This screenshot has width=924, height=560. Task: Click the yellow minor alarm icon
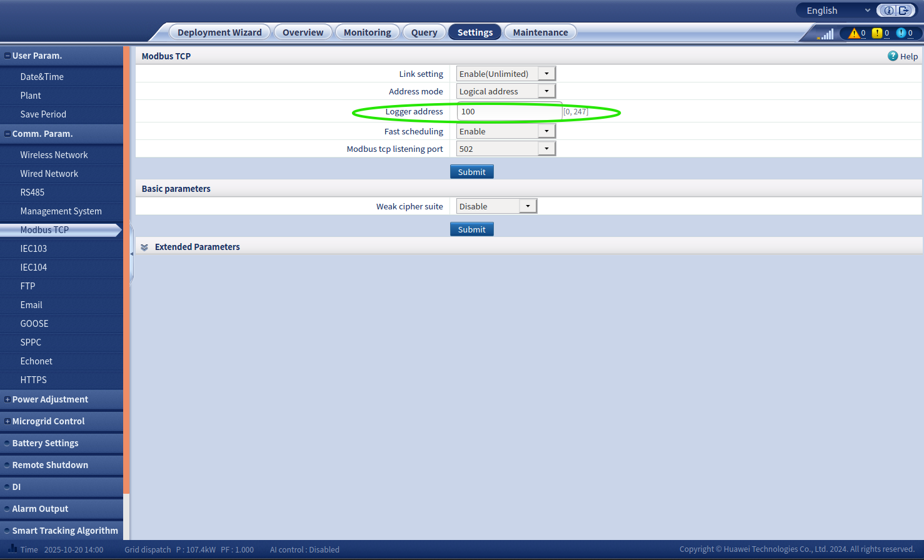(x=877, y=33)
